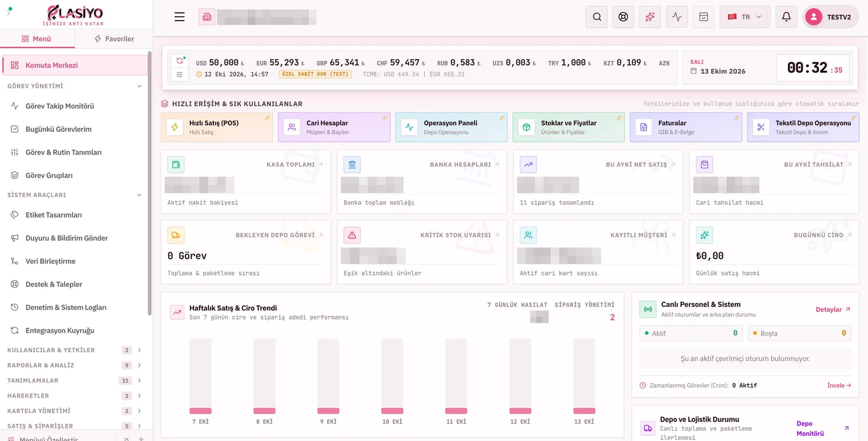868x441 pixels.
Task: Select Komuta Merkezi in the sidebar
Action: tap(75, 65)
